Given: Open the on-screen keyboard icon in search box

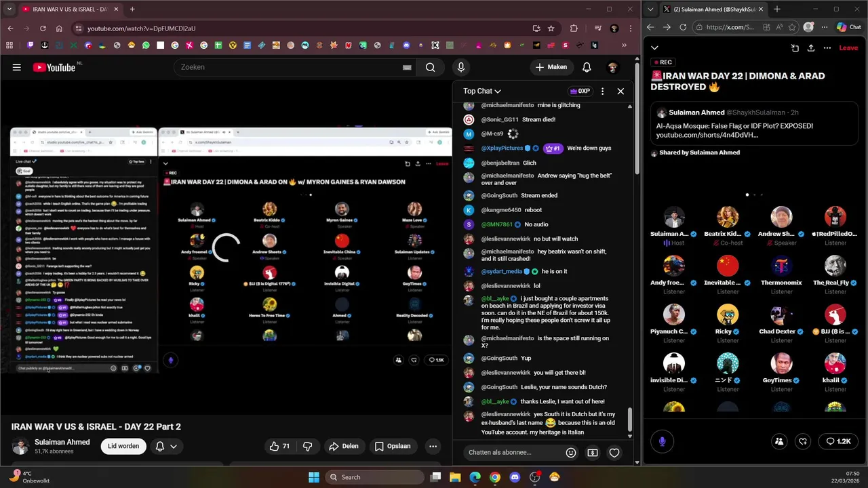Looking at the screenshot, I should click(x=407, y=67).
